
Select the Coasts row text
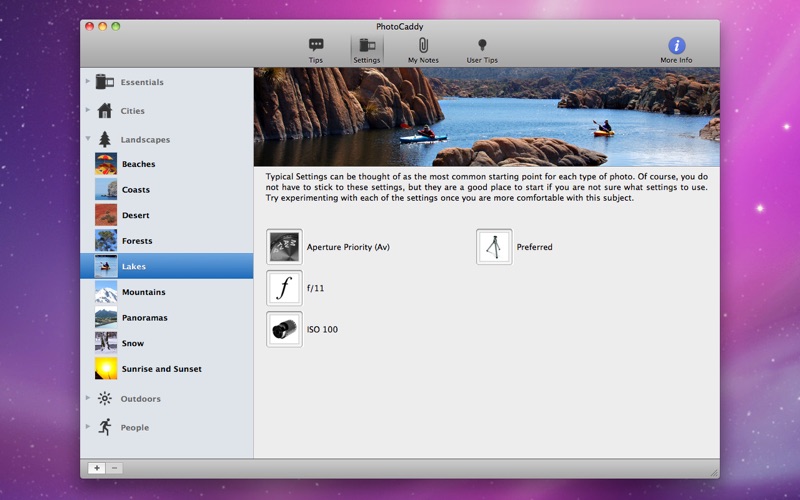(136, 190)
